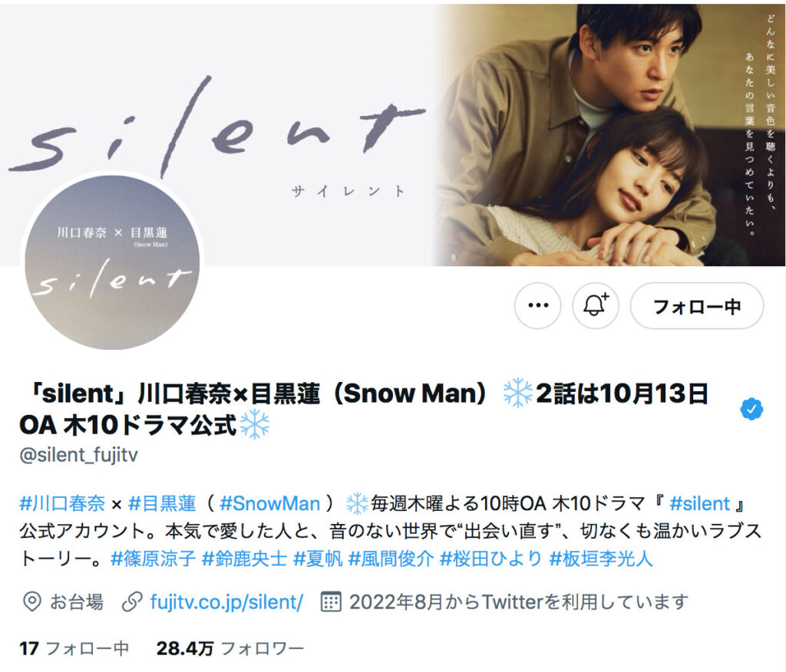The image size is (786, 672).
Task: Click the blue verified badge
Action: coord(751,409)
